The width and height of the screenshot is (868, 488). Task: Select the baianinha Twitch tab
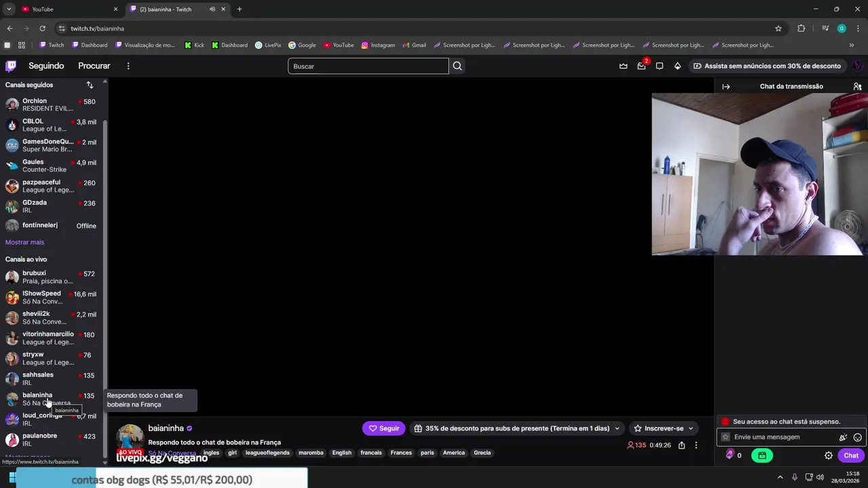178,9
